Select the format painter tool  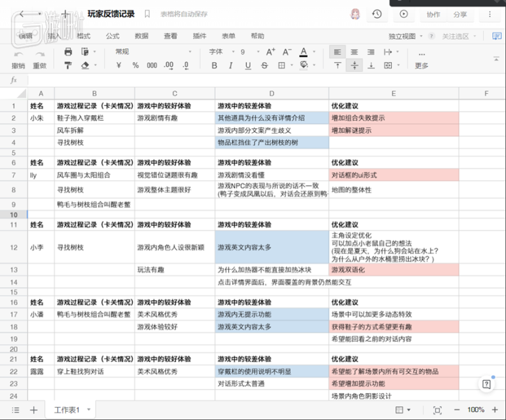point(68,65)
